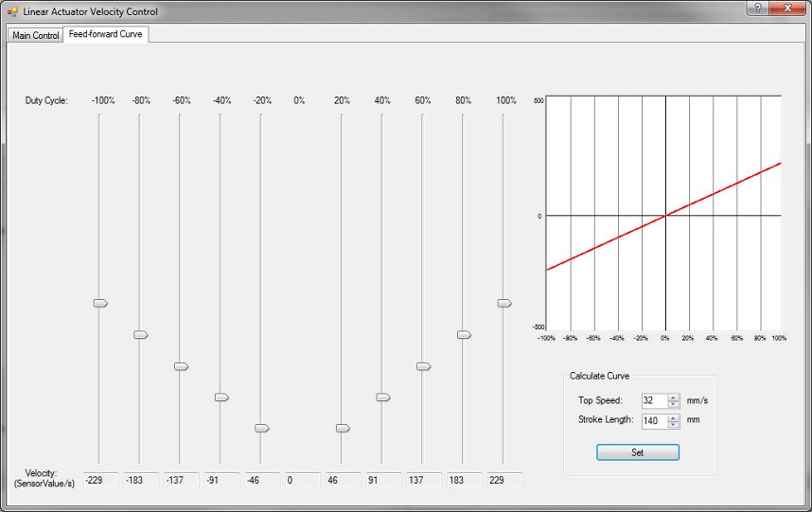Click the Set button

pyautogui.click(x=638, y=452)
